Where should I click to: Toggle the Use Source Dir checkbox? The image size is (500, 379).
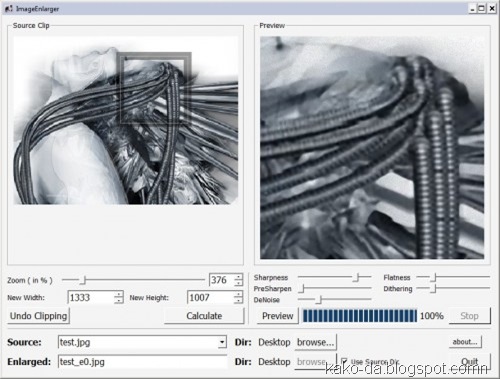click(344, 361)
